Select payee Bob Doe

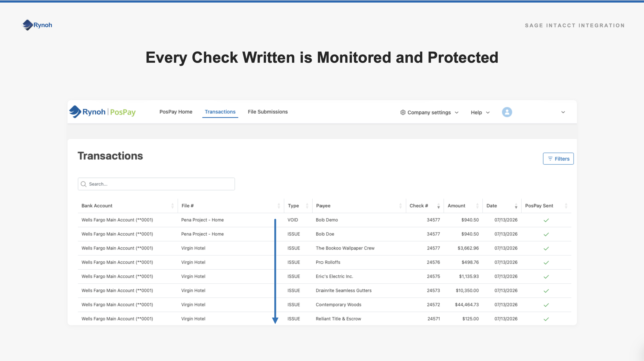tap(325, 234)
